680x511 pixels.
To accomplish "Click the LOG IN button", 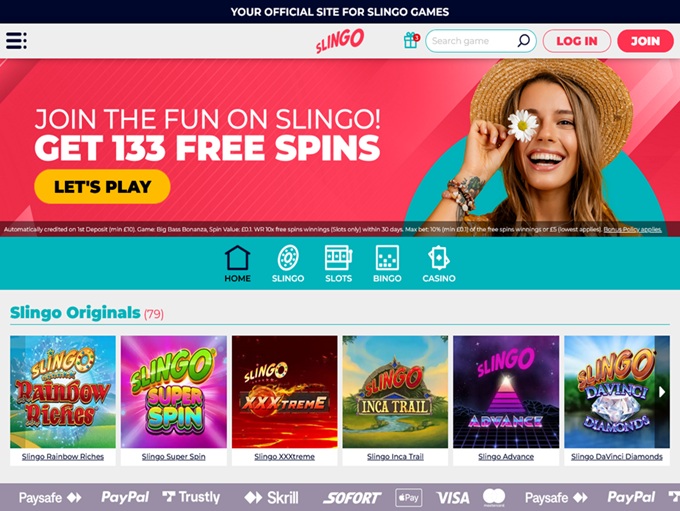I will point(577,41).
